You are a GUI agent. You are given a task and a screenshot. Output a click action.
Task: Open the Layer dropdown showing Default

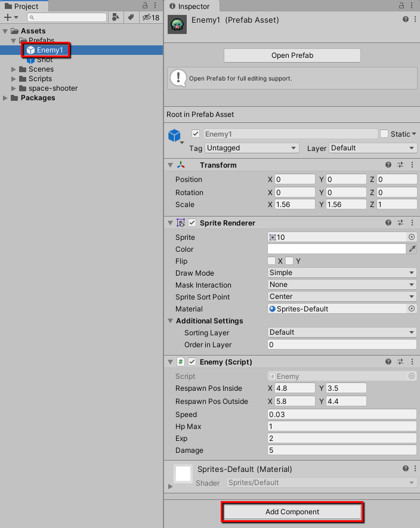373,148
